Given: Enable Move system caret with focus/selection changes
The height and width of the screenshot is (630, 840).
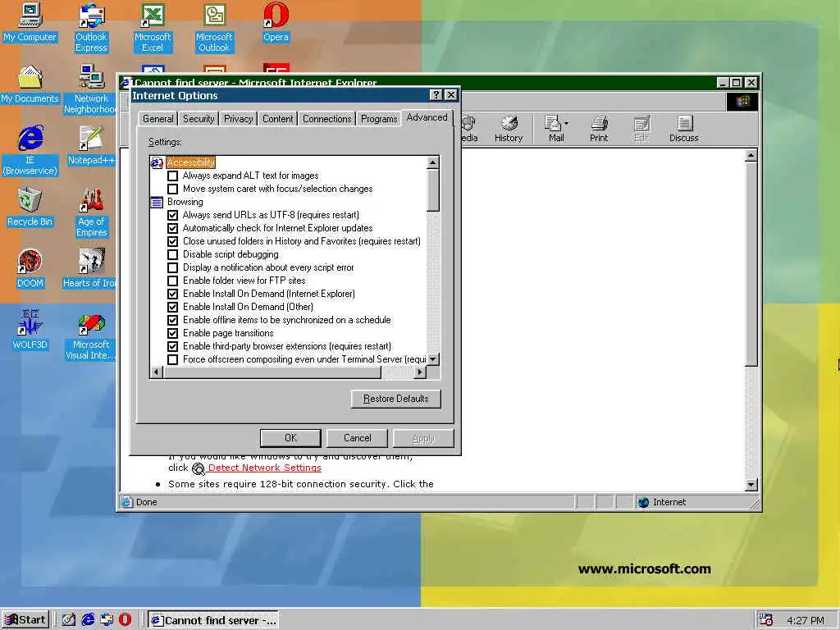Looking at the screenshot, I should click(172, 189).
